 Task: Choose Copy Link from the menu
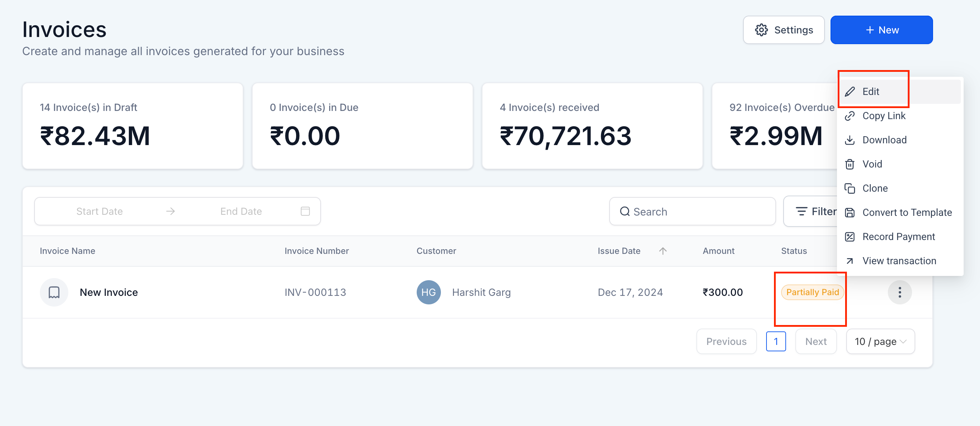click(x=883, y=116)
